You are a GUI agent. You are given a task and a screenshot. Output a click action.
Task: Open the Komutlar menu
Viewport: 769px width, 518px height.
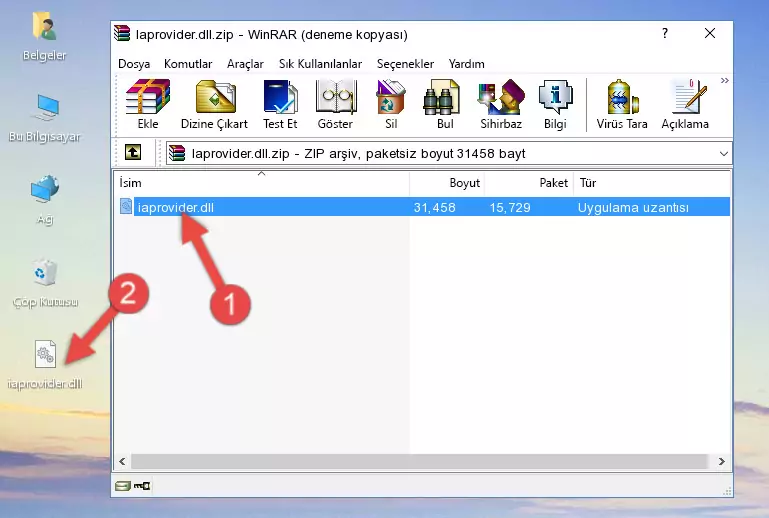pos(188,64)
